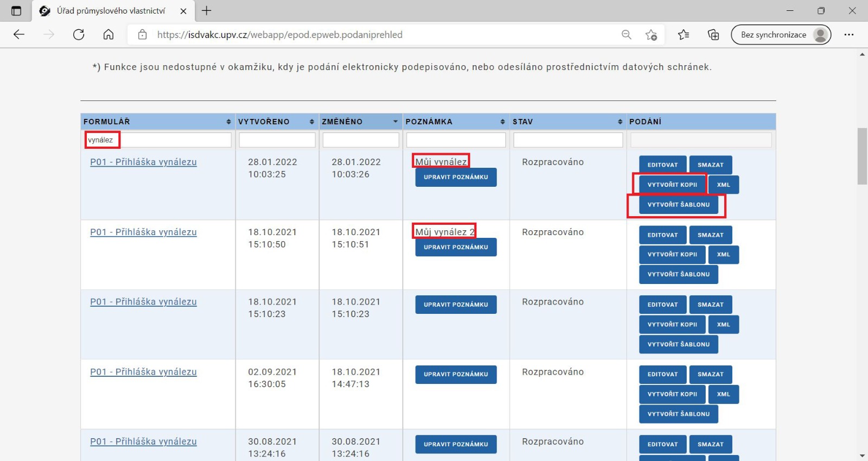The height and width of the screenshot is (461, 868).
Task: Click the browser refresh icon
Action: (x=79, y=35)
